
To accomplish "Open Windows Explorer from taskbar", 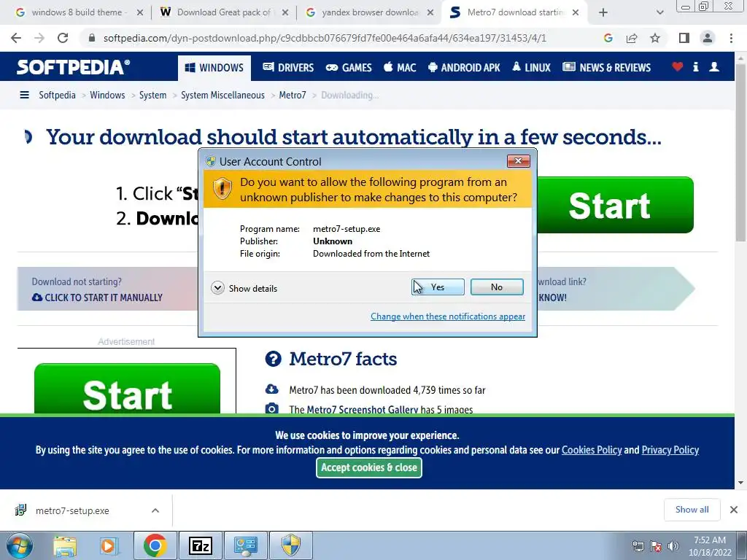I will [x=65, y=545].
